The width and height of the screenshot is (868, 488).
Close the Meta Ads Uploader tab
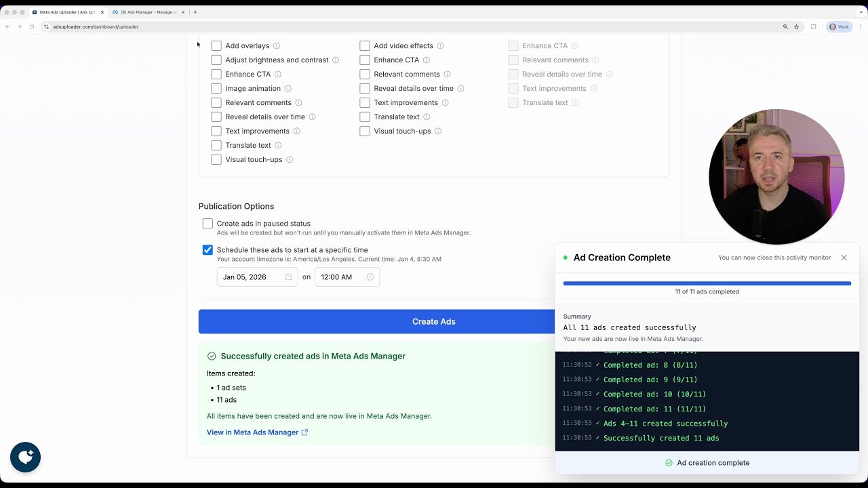(102, 12)
